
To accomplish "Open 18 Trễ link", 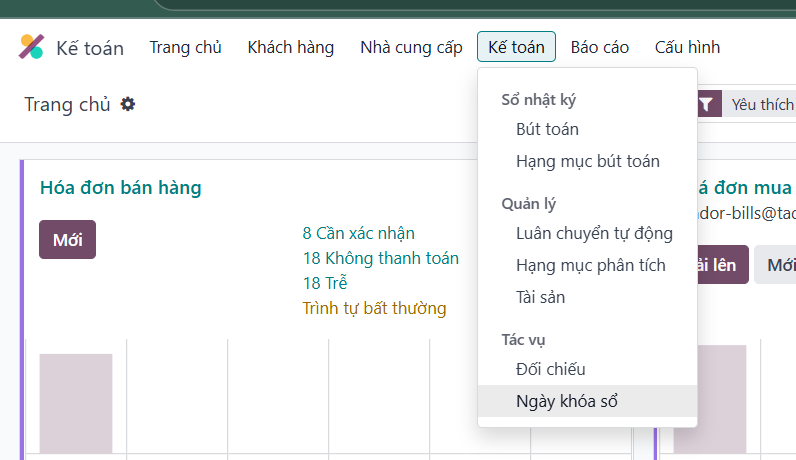I will click(325, 283).
